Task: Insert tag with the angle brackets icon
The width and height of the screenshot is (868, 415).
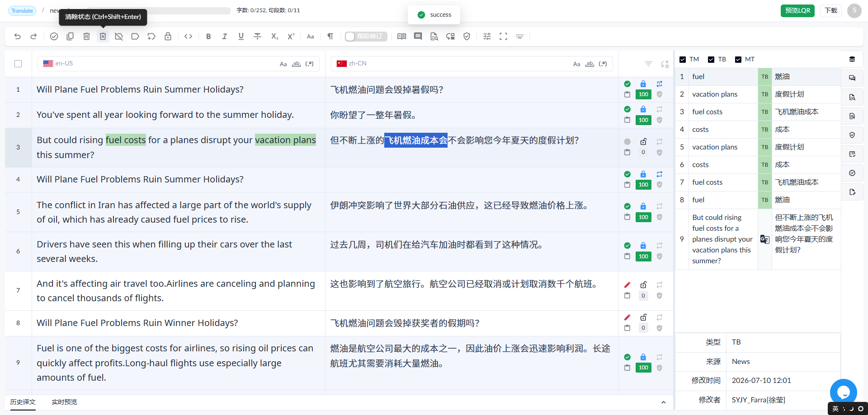Action: pyautogui.click(x=189, y=37)
